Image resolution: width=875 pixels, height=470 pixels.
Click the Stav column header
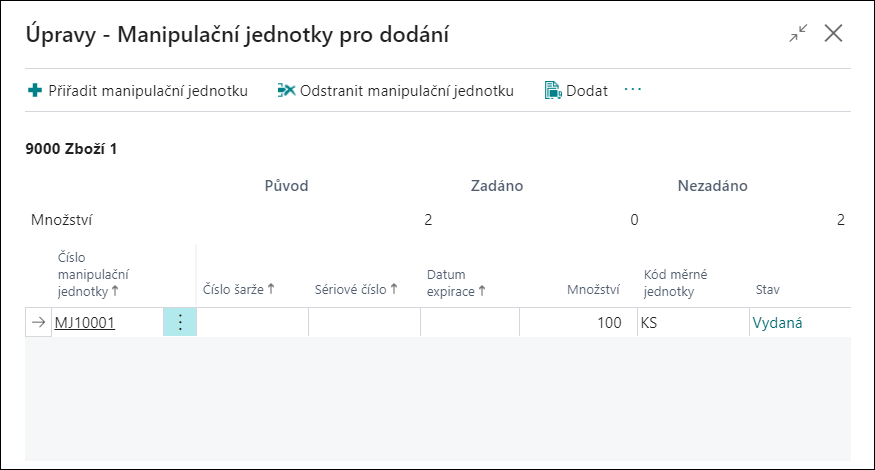(767, 289)
